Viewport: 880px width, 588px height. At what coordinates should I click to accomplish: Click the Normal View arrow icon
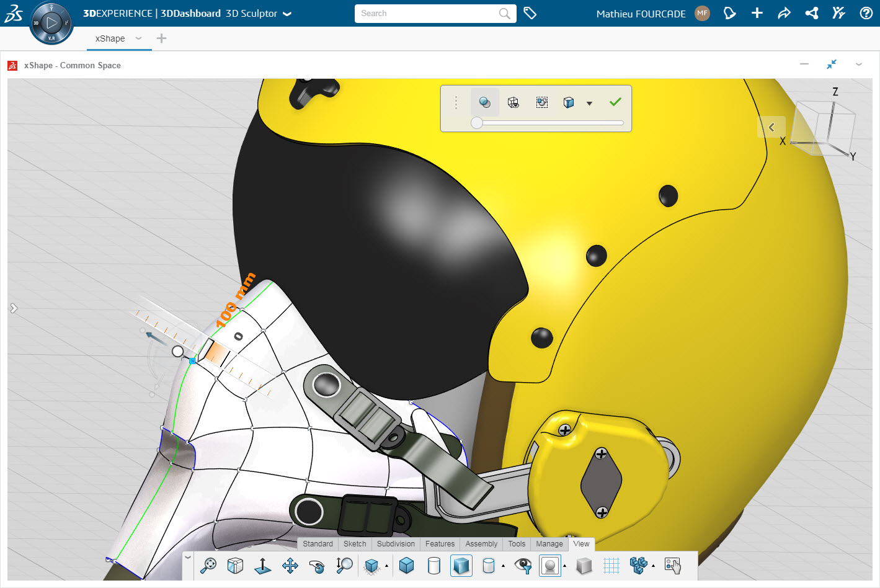pyautogui.click(x=262, y=566)
